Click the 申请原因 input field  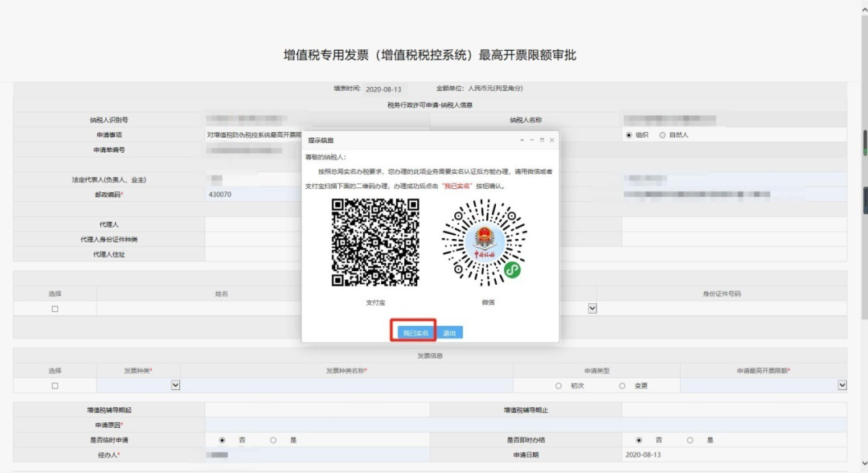point(526,426)
